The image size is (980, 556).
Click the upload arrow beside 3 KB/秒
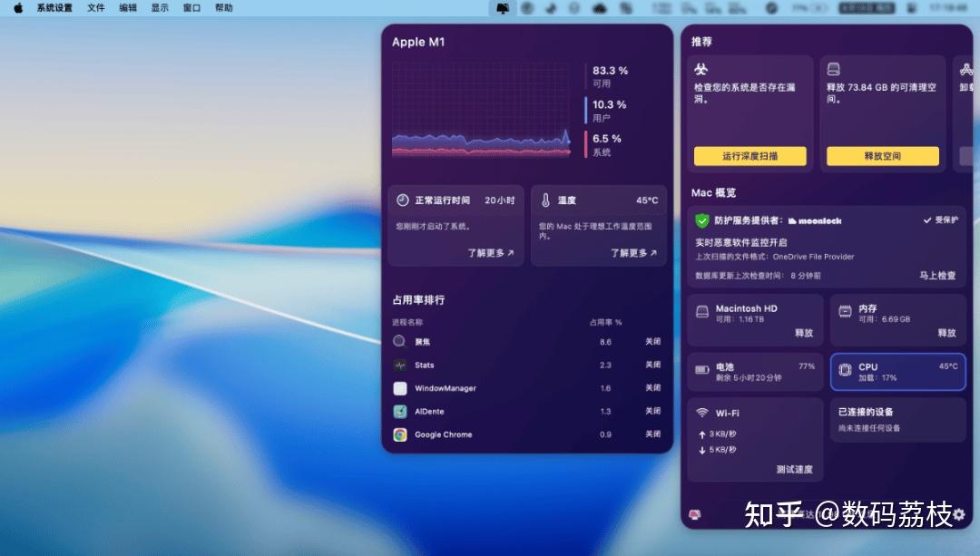coord(701,434)
